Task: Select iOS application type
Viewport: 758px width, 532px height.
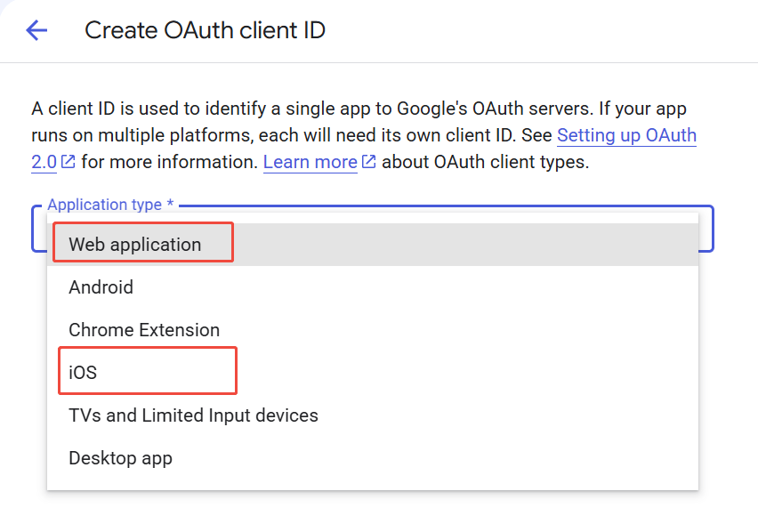Action: point(373,373)
